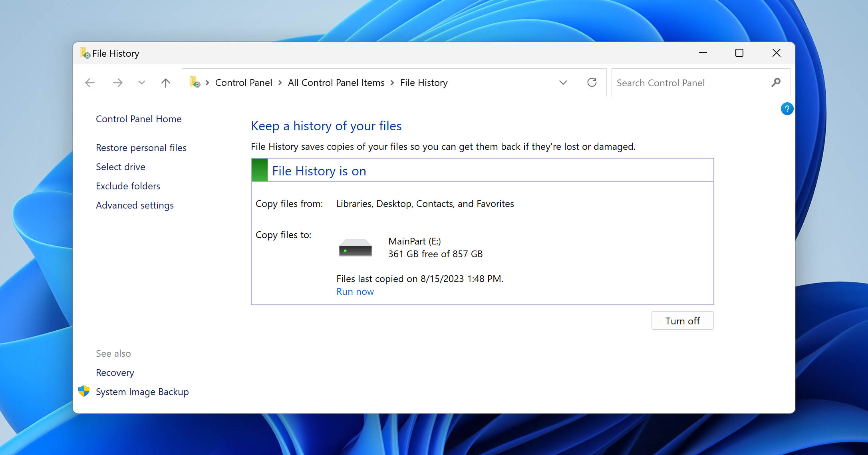The height and width of the screenshot is (455, 868).
Task: Click the back navigation arrow
Action: (x=89, y=83)
